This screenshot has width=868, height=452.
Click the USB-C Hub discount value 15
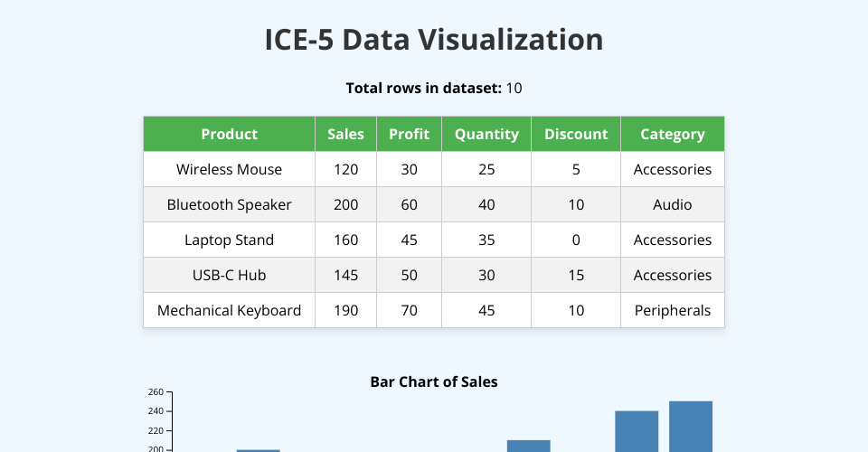[576, 275]
